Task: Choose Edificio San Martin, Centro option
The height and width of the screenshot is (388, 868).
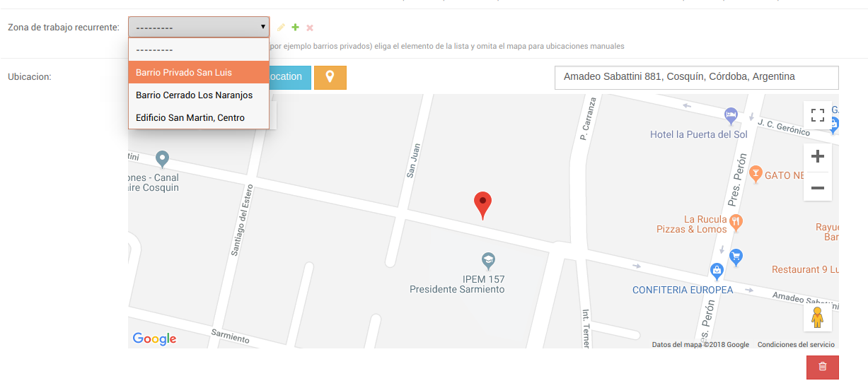Action: (x=199, y=117)
